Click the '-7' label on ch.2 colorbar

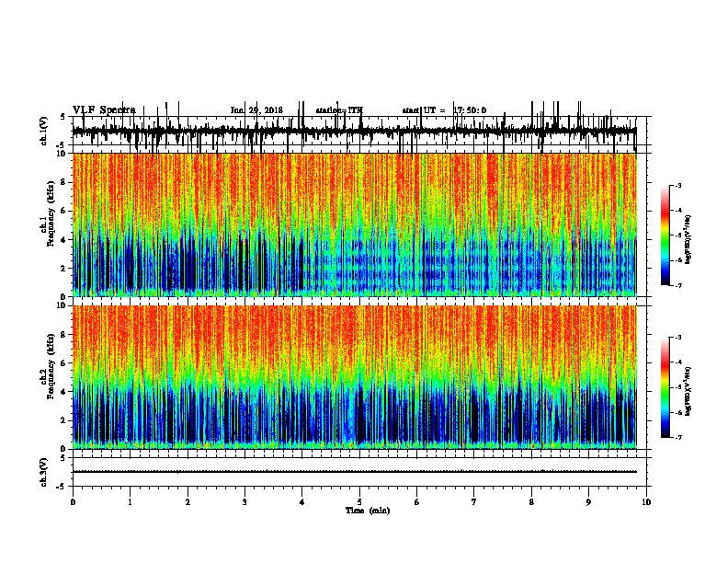coord(678,437)
